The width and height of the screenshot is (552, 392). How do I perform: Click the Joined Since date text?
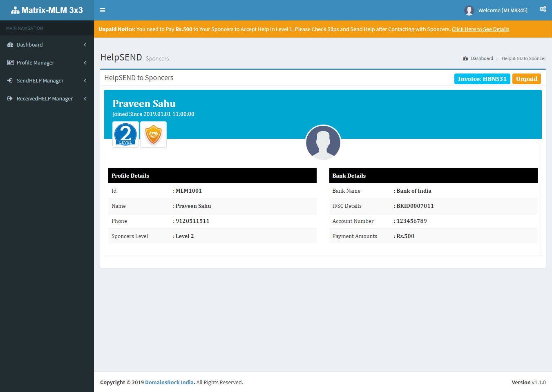coord(153,114)
